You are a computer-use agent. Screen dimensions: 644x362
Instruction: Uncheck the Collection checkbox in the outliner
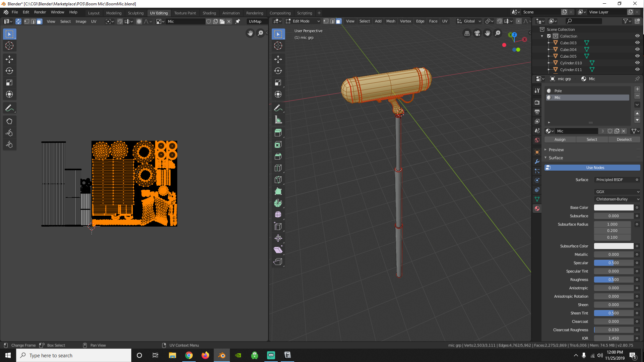click(x=549, y=36)
